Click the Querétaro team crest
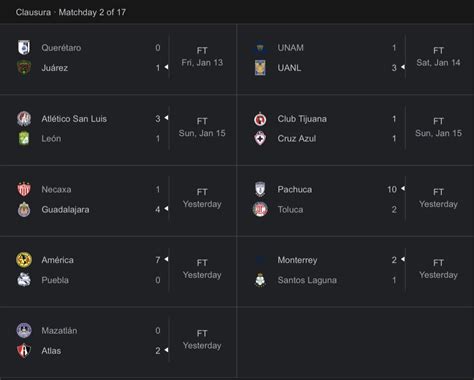474x380 pixels. (x=24, y=48)
